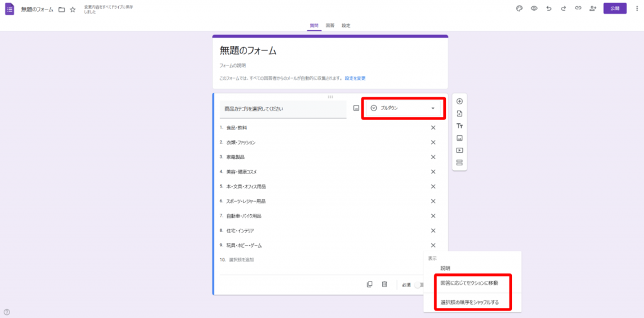Click the purple 公開 publish button
The height and width of the screenshot is (318, 644).
point(614,9)
